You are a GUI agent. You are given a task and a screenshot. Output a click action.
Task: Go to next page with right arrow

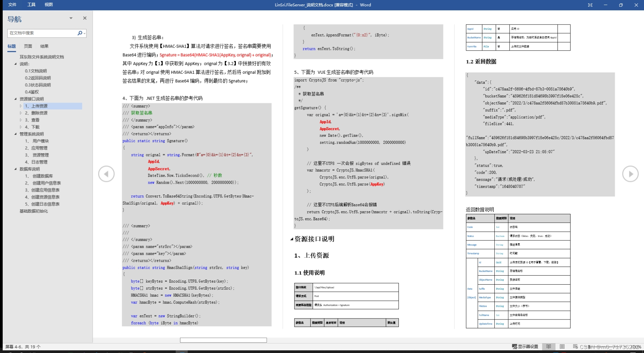(630, 174)
